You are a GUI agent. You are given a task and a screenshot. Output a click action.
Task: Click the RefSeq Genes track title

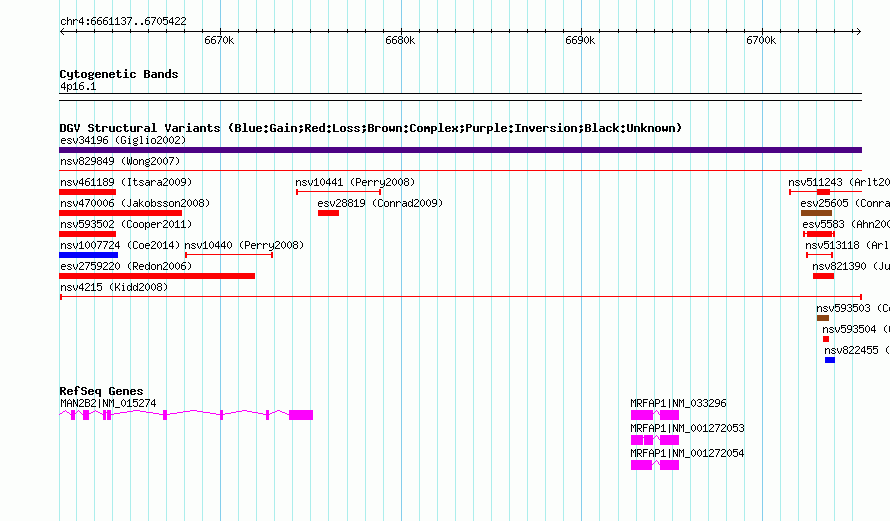101,391
